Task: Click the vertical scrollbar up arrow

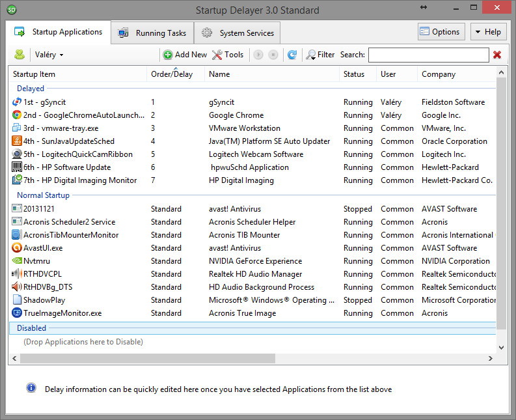Action: pos(501,72)
